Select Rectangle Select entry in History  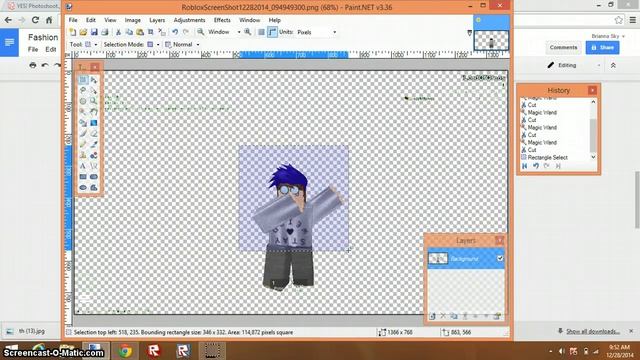(x=548, y=157)
